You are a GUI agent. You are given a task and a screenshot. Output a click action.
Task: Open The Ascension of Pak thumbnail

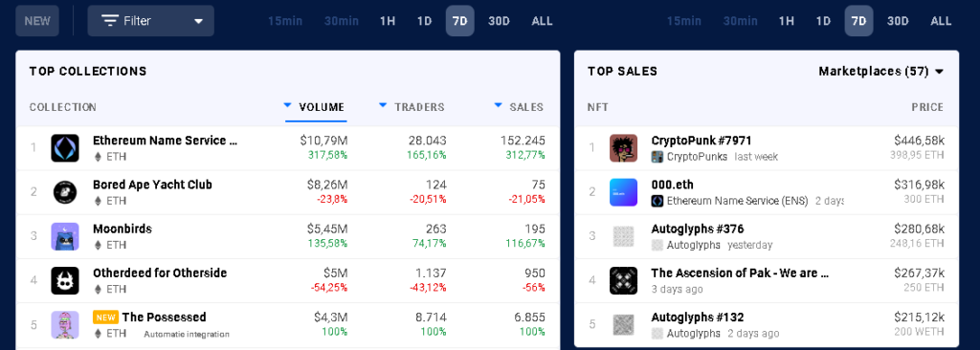pos(623,280)
